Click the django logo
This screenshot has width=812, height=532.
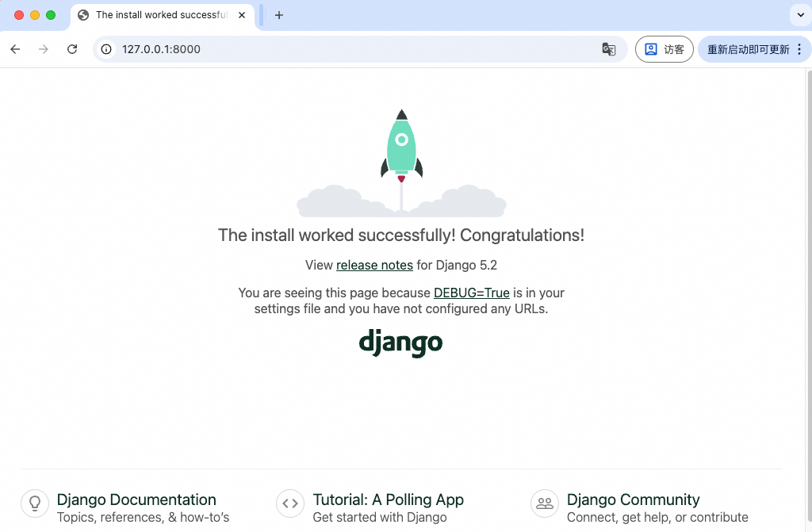click(x=400, y=343)
